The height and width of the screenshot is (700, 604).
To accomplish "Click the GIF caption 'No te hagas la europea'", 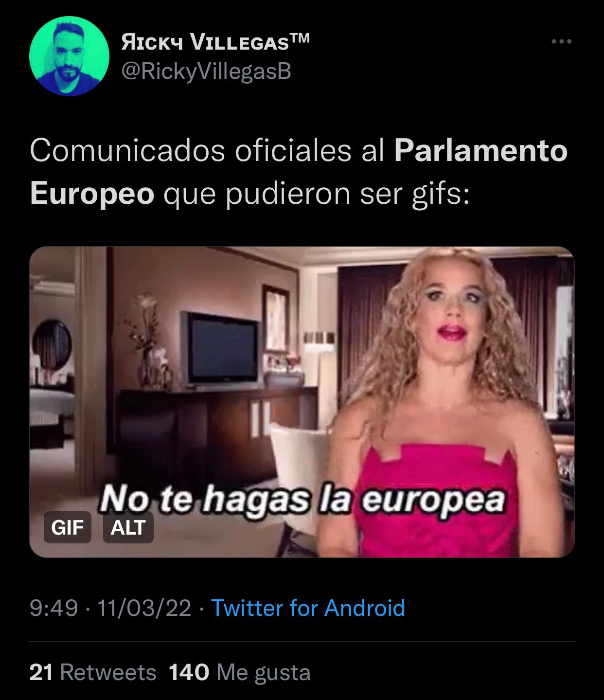I will tap(302, 500).
